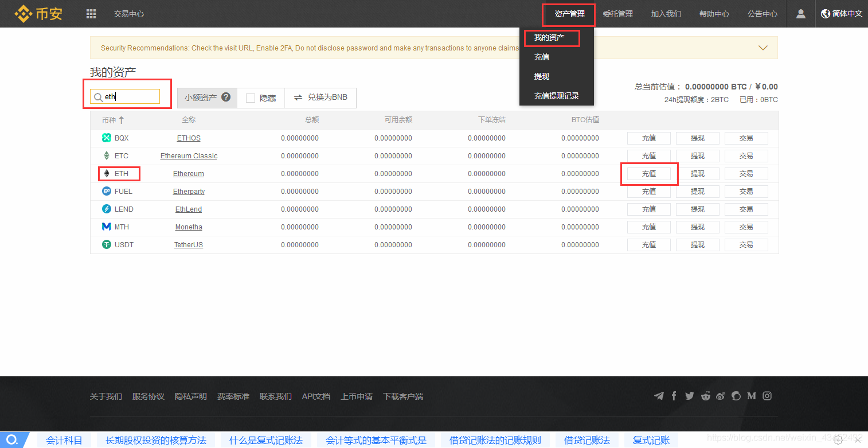This screenshot has width=868, height=448.
Task: Open the Steemit footer icon
Action: coord(736,396)
